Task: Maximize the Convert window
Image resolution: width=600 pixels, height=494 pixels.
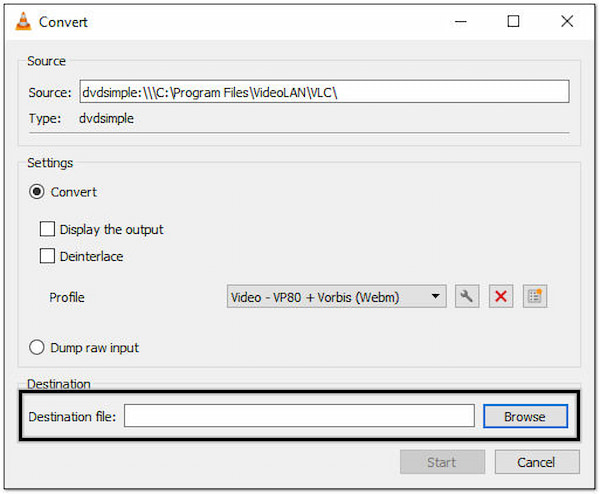Action: tap(513, 21)
